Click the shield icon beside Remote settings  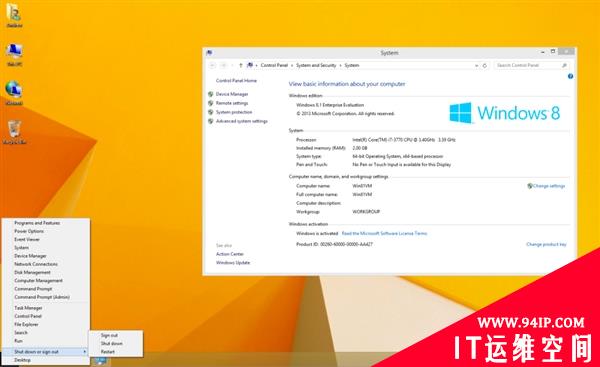click(210, 103)
